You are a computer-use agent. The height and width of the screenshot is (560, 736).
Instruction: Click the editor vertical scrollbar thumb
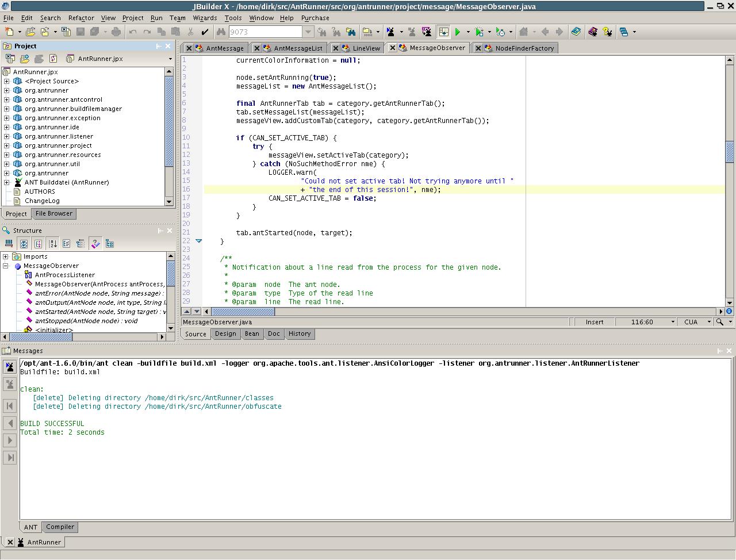(730, 151)
